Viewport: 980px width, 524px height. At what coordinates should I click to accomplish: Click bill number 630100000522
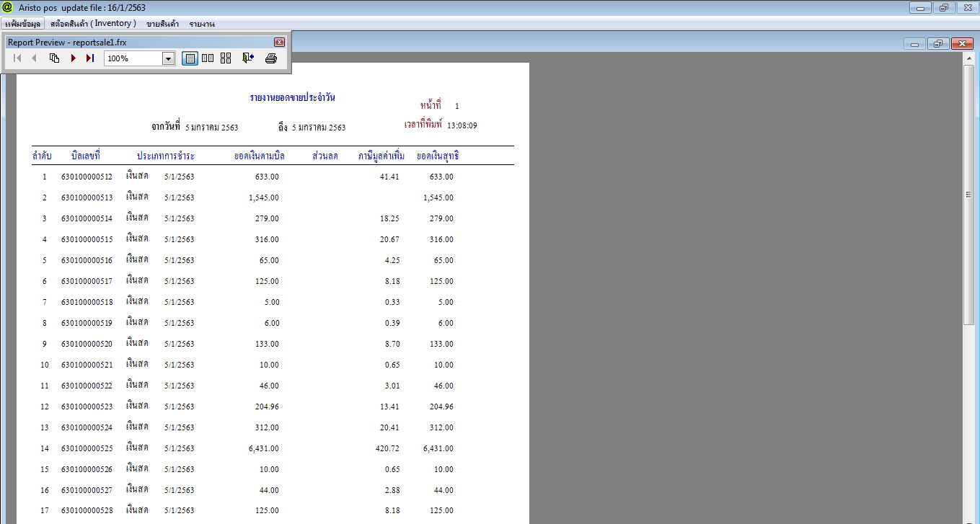click(x=87, y=386)
